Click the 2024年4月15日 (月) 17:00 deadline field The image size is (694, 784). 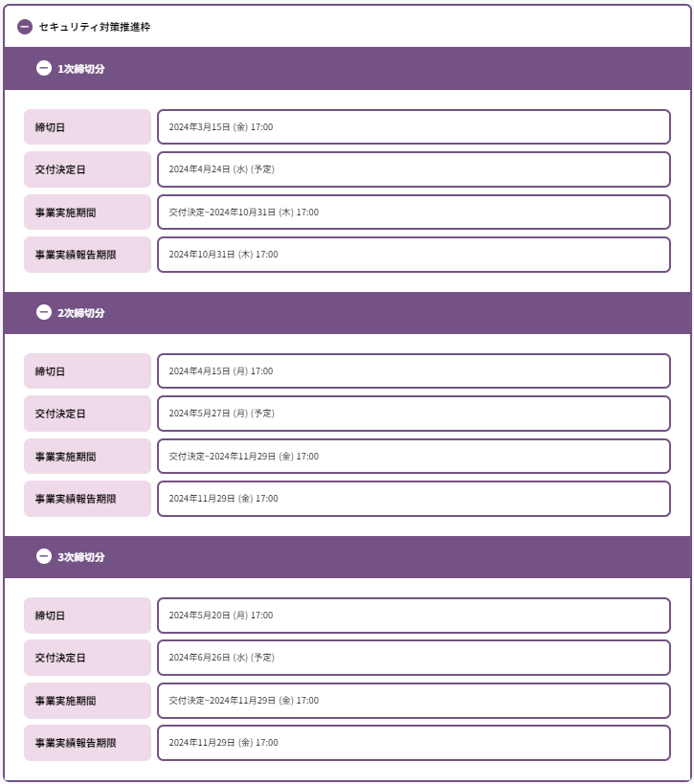(414, 371)
